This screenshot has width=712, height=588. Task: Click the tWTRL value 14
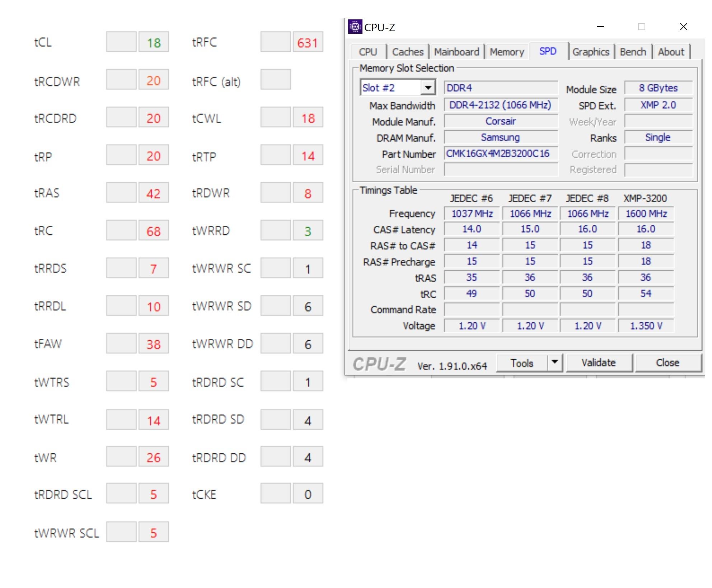pyautogui.click(x=154, y=420)
